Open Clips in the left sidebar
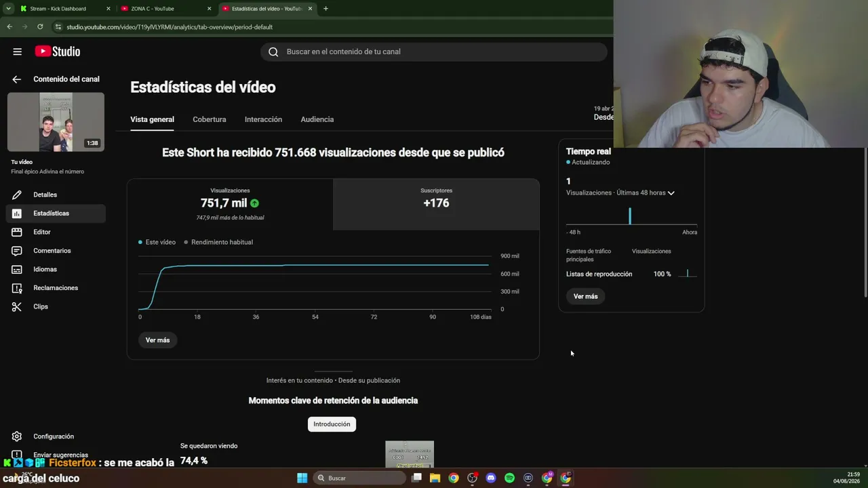 [56, 306]
